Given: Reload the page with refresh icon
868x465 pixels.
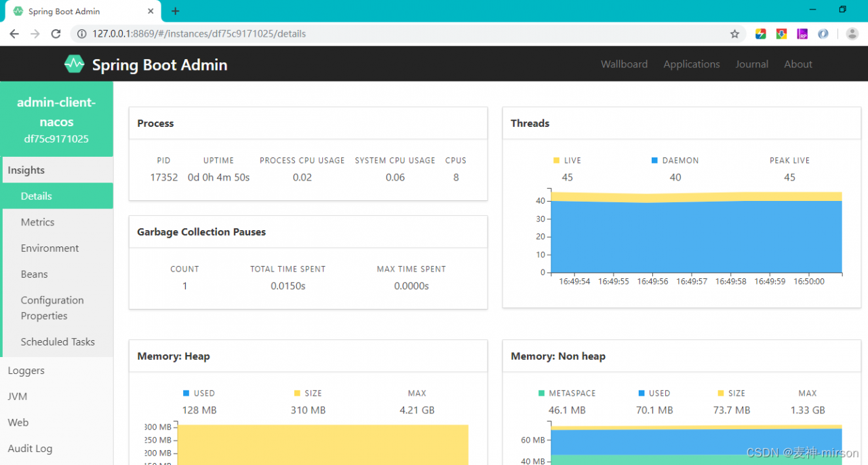Looking at the screenshot, I should (56, 34).
